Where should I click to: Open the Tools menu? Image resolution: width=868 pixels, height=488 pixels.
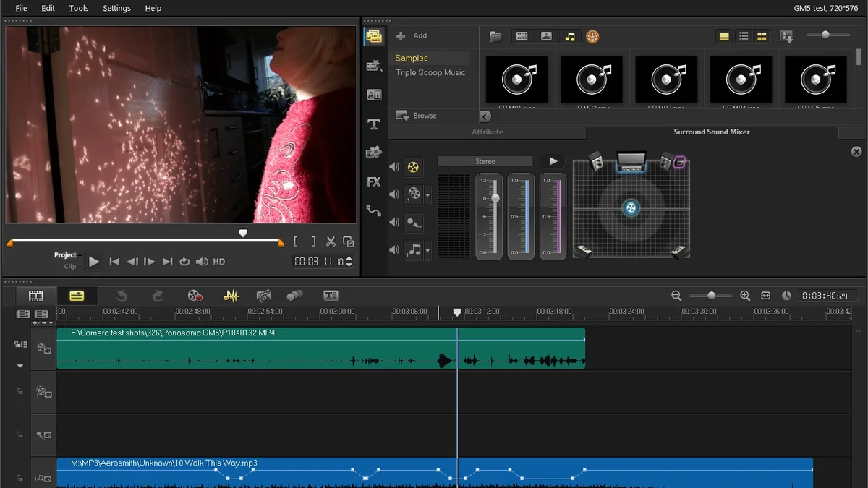click(x=79, y=8)
